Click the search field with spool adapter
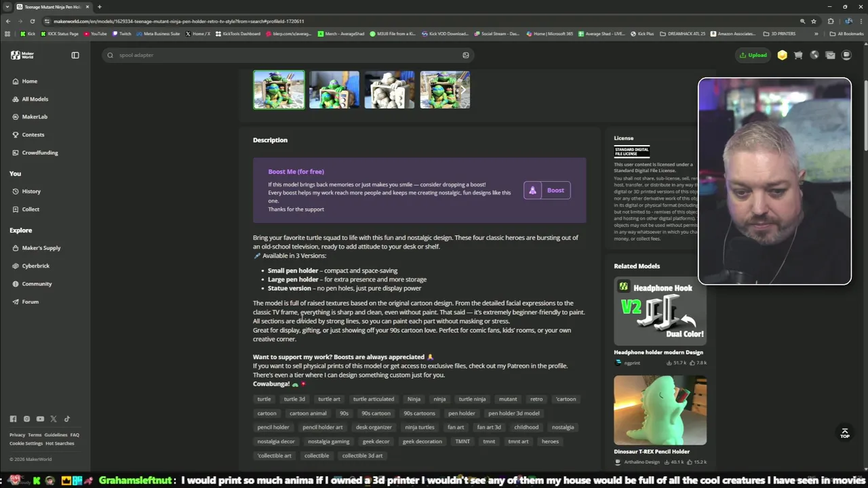 coord(288,55)
